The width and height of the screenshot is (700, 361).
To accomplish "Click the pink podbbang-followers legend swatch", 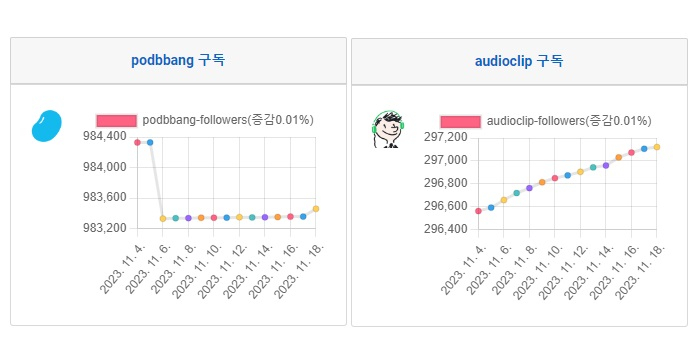I will [x=117, y=121].
